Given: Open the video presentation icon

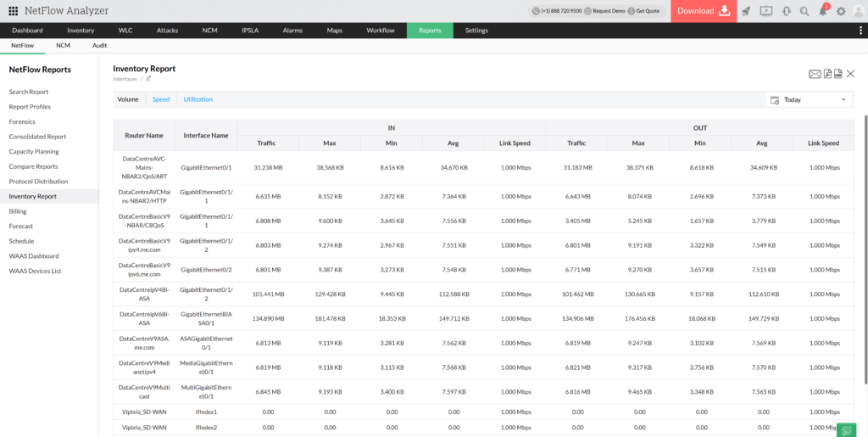Looking at the screenshot, I should click(766, 11).
